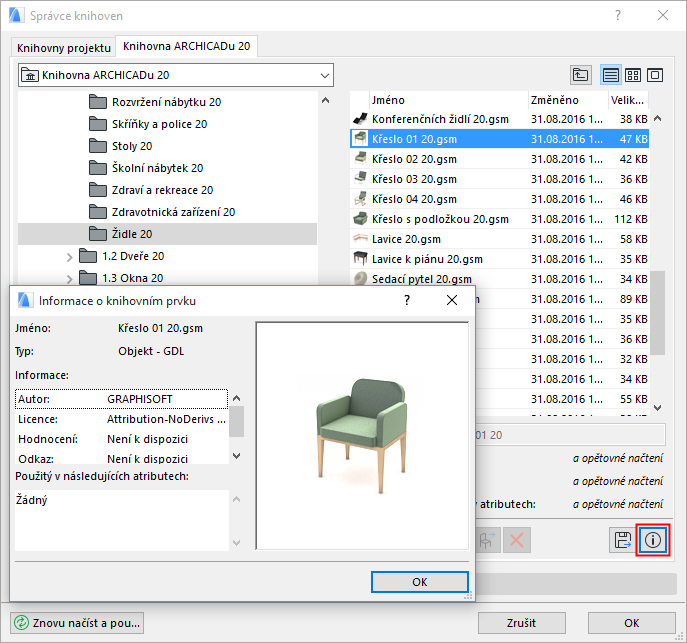
Task: Click the Rozvržení nábytku 20 folder icon
Action: (x=98, y=102)
